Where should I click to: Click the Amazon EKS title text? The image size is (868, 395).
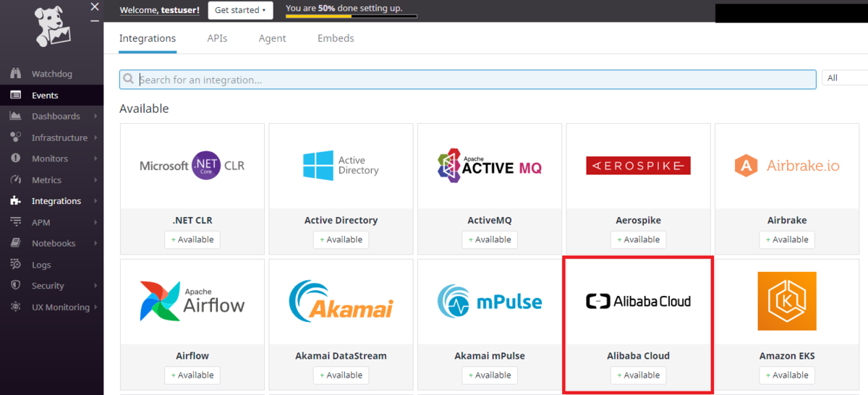(787, 356)
